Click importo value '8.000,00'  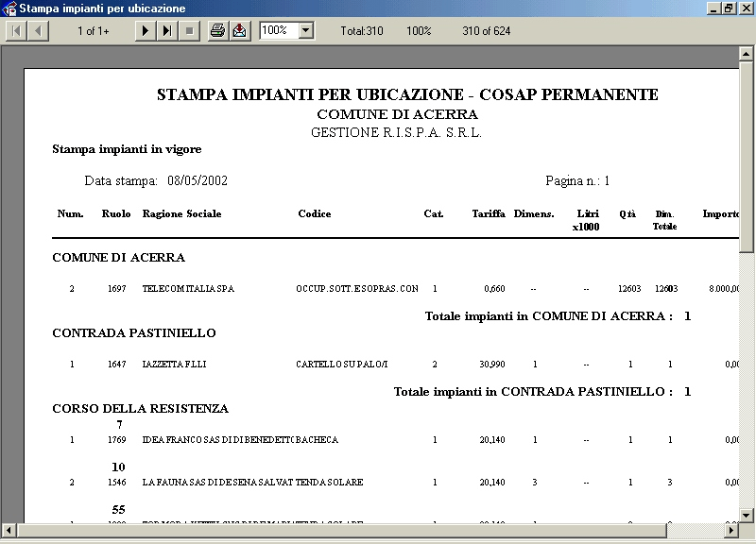click(724, 289)
